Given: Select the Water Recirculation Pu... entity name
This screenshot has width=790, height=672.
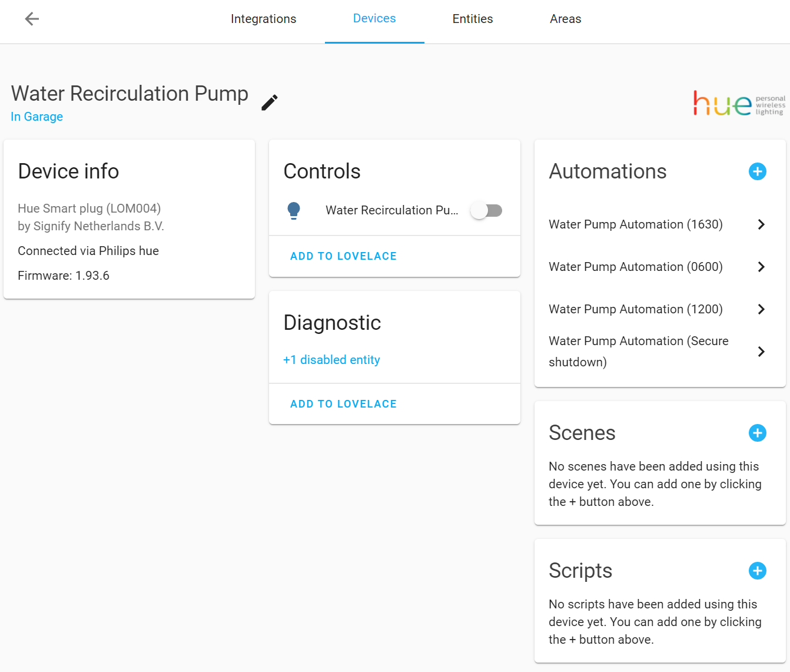Looking at the screenshot, I should [391, 210].
